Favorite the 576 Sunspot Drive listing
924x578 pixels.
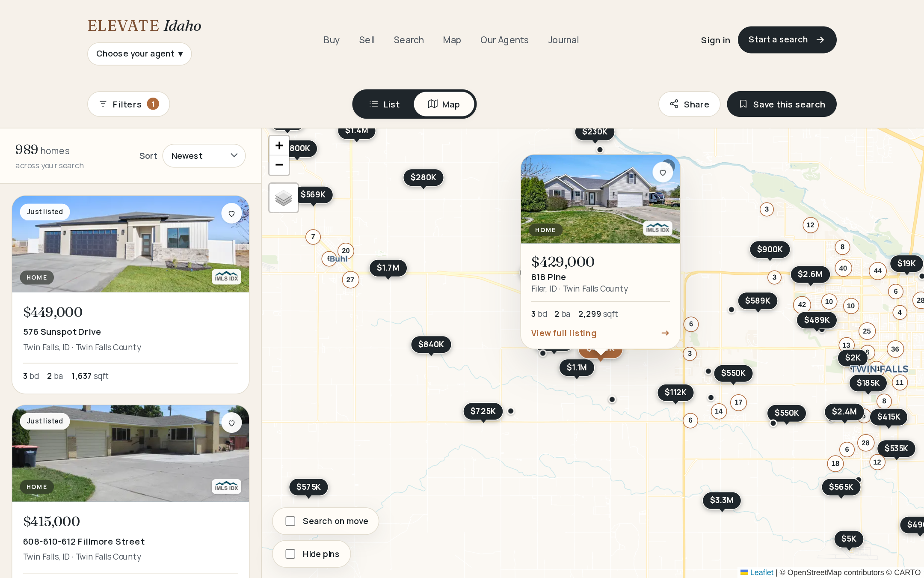click(231, 214)
